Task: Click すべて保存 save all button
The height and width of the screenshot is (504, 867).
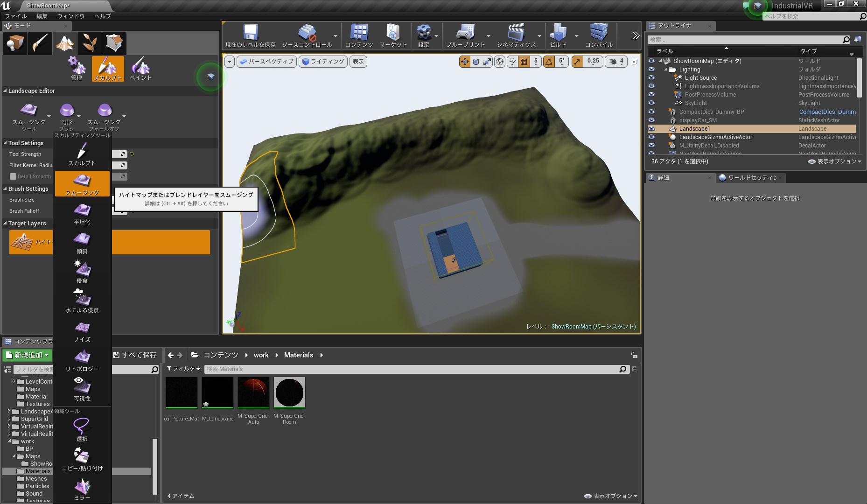Action: (x=135, y=355)
